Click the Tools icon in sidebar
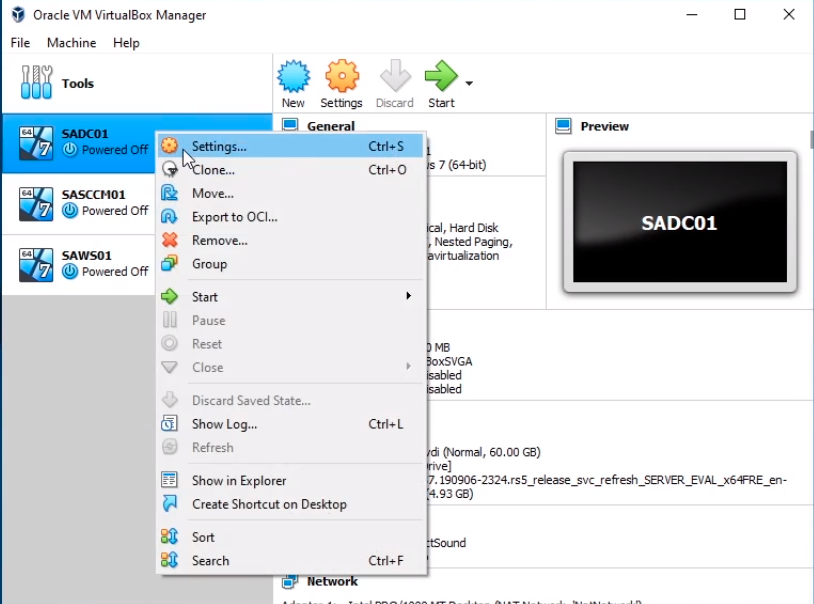This screenshot has height=604, width=814. pos(37,83)
